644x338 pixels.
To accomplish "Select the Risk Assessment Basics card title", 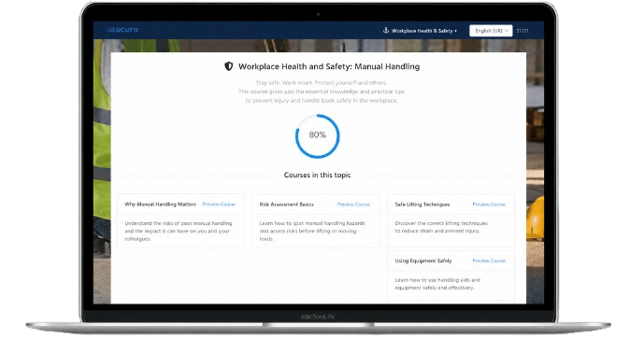I will click(x=286, y=204).
